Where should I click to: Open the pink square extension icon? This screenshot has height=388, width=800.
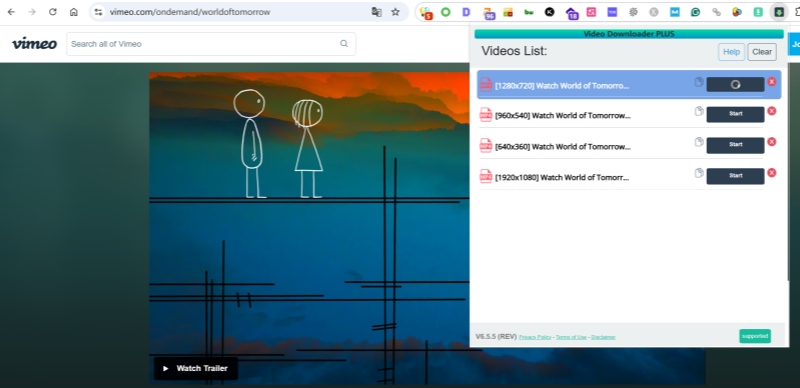tap(591, 12)
